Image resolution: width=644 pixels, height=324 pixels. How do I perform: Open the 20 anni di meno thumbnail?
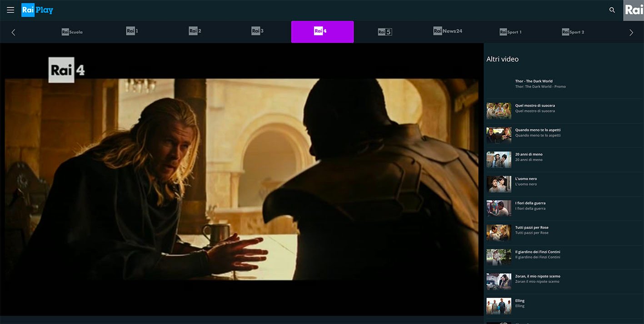point(499,160)
